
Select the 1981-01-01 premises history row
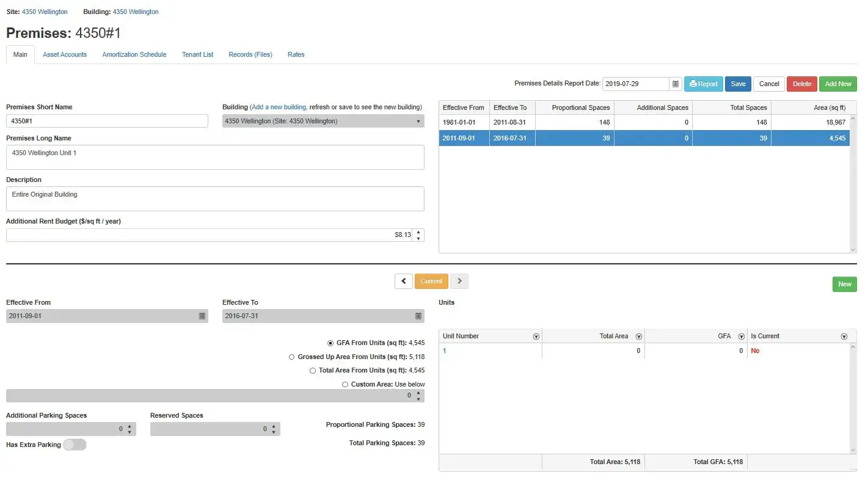(611, 122)
